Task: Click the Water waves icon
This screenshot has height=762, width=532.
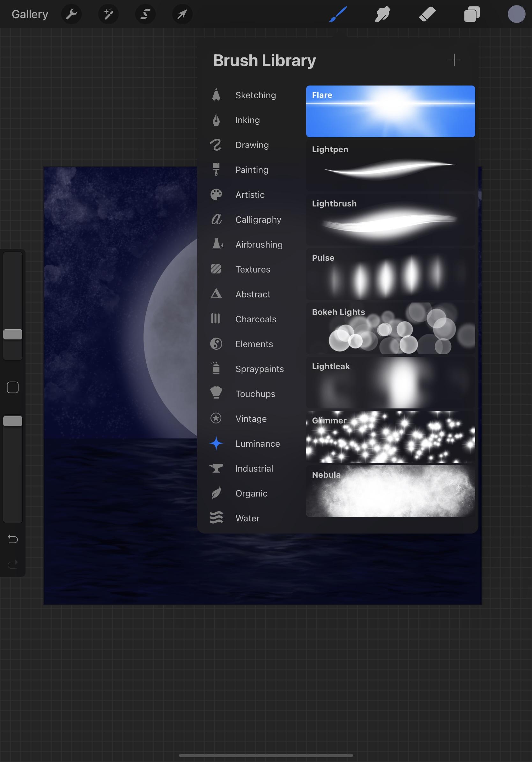Action: [x=216, y=517]
